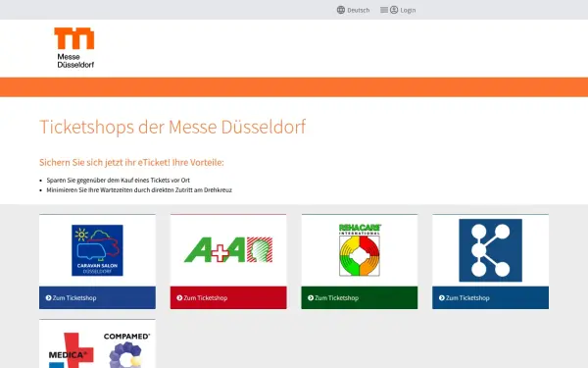Image resolution: width=588 pixels, height=368 pixels.
Task: Click the user account icon
Action: (x=394, y=10)
